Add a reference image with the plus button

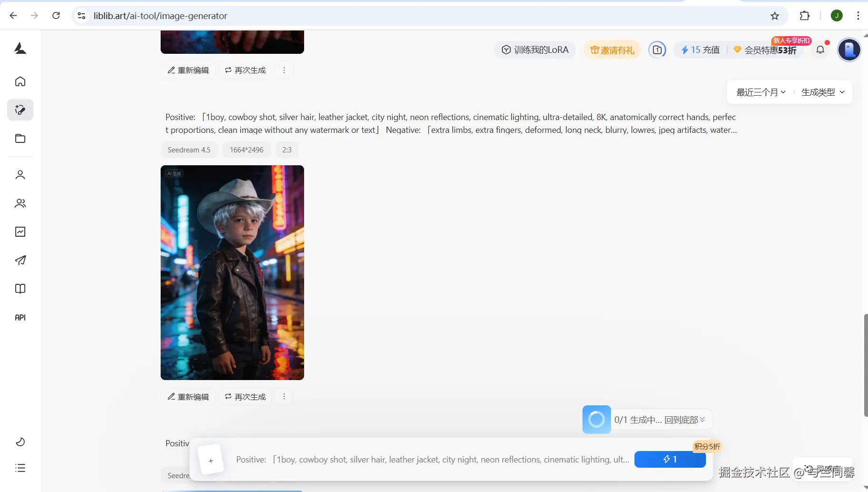[211, 460]
